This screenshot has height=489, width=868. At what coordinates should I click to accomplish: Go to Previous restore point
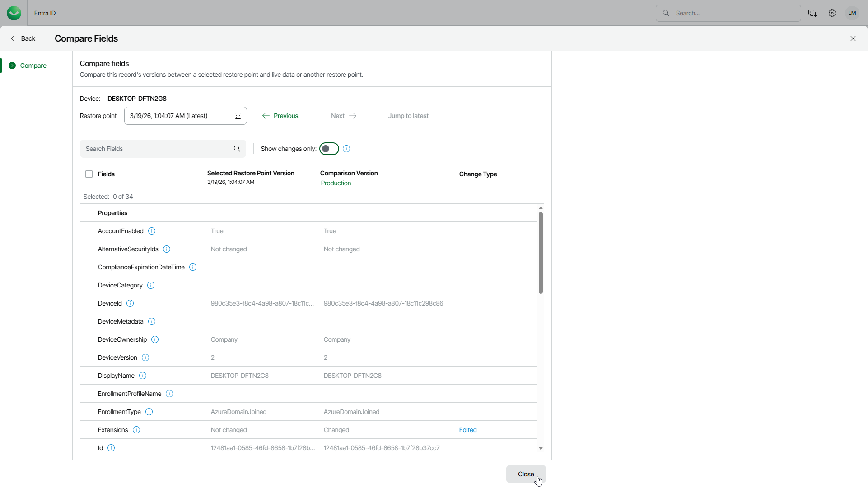click(280, 116)
